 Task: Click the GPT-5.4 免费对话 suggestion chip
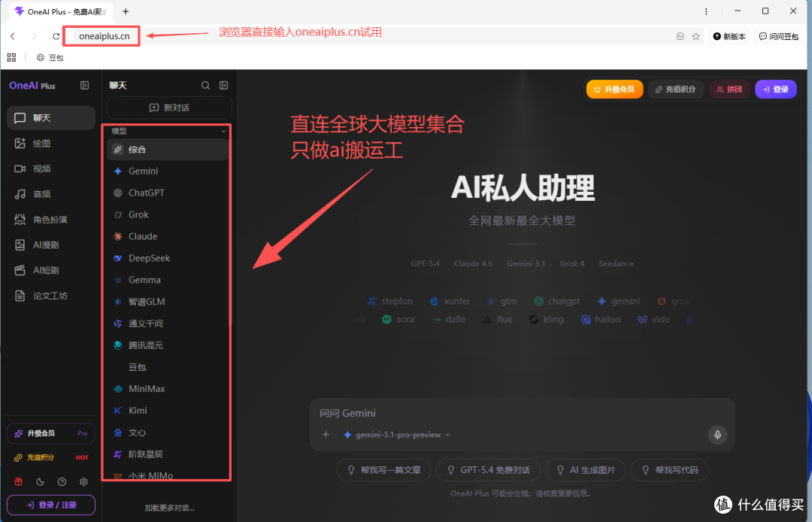489,470
